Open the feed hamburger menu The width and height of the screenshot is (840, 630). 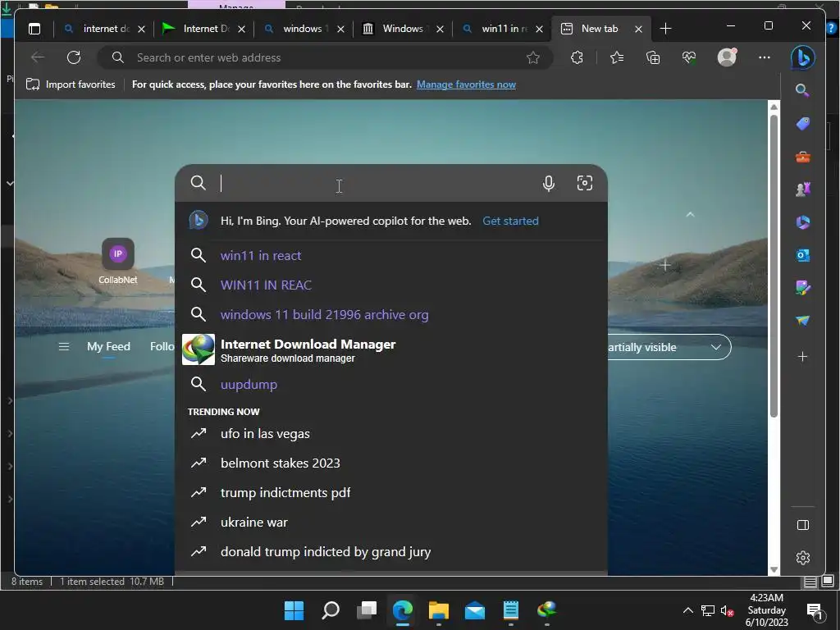point(64,347)
